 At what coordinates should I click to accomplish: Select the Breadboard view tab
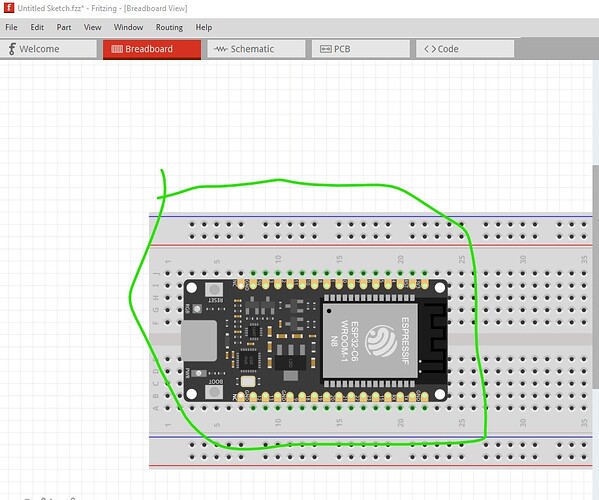click(152, 49)
